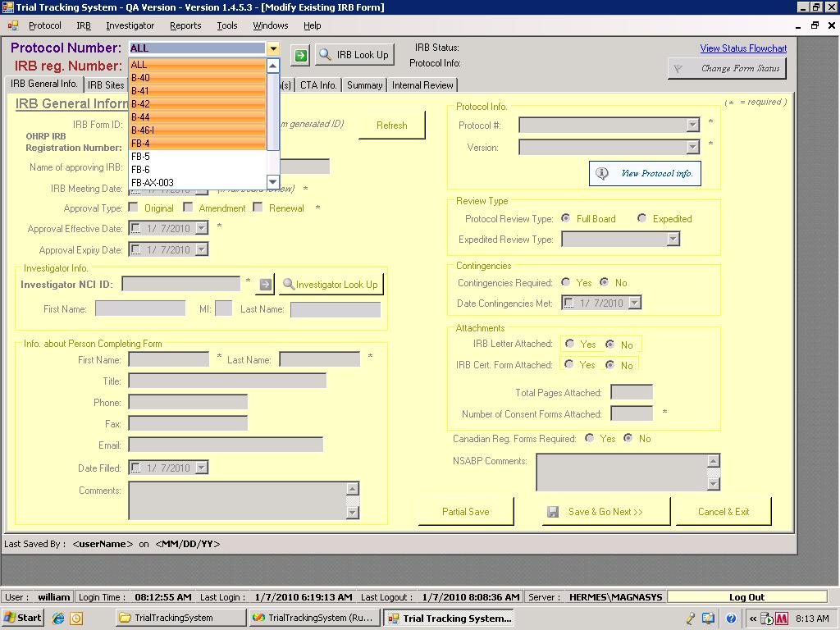Expand hidden tray icons chevron
The height and width of the screenshot is (630, 840).
753,619
